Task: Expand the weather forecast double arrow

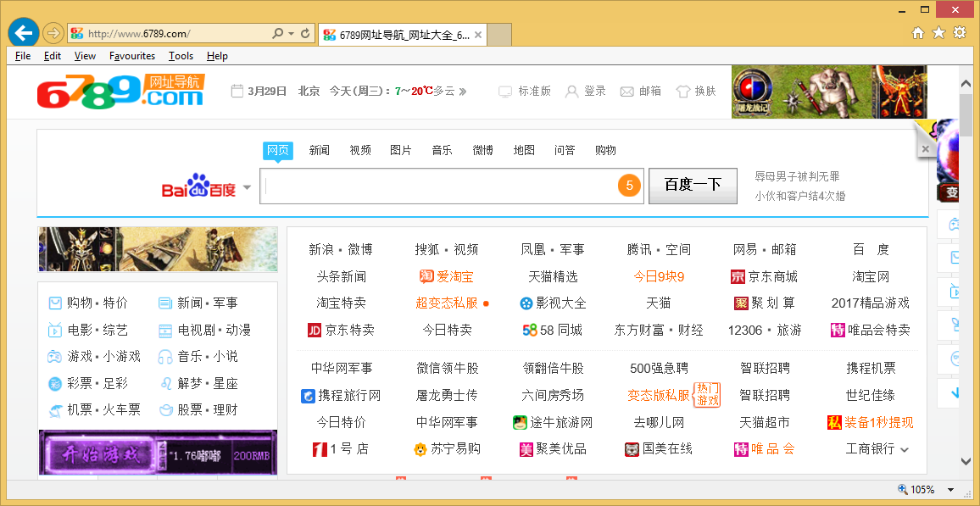Action: [x=463, y=92]
